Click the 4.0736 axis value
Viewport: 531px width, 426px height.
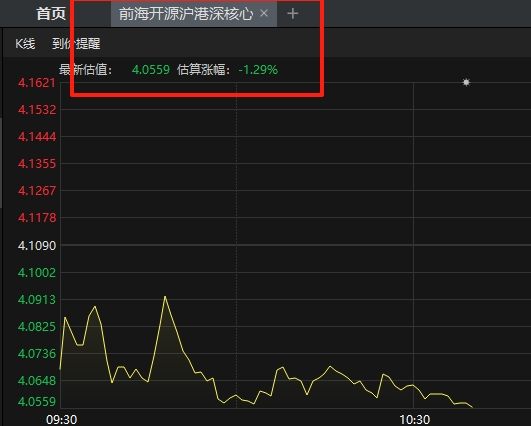(37, 354)
